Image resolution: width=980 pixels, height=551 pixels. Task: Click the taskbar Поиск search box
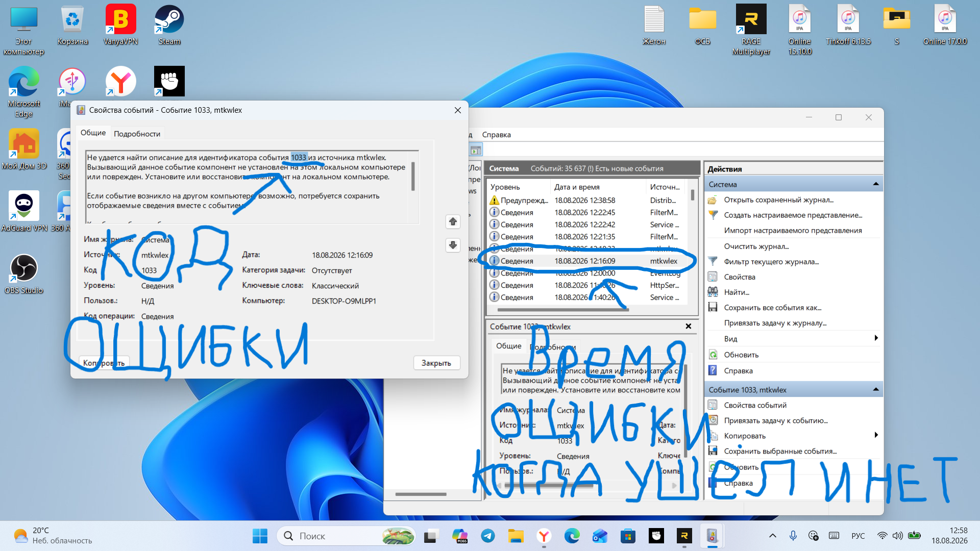pyautogui.click(x=346, y=536)
